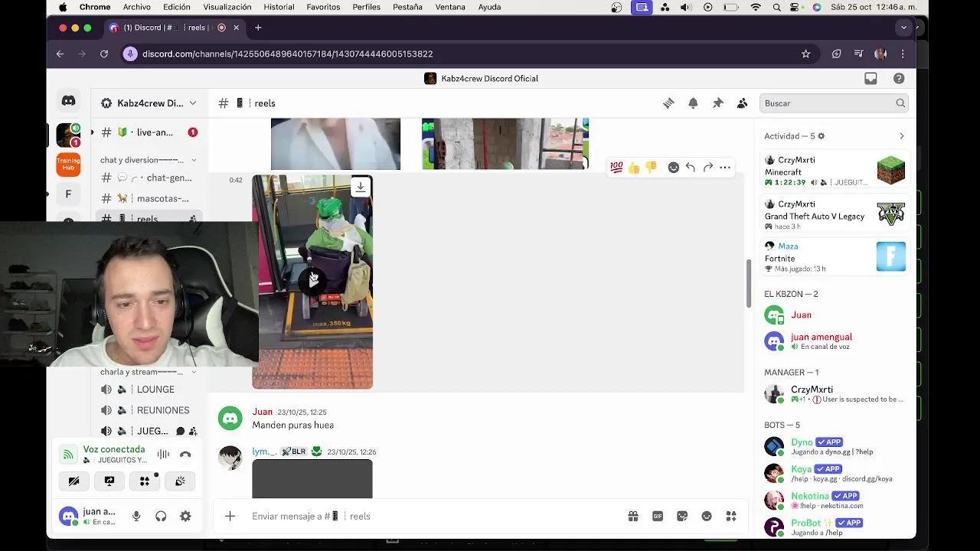Open the Threads icon in channel header
Viewport: 980px width, 551px height.
668,103
